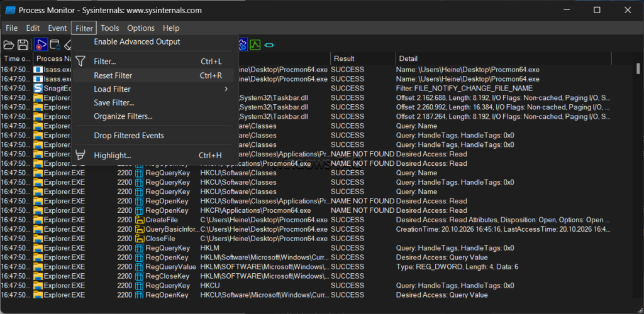
Task: Toggle Drop Filtered Events menu option
Action: coord(128,136)
